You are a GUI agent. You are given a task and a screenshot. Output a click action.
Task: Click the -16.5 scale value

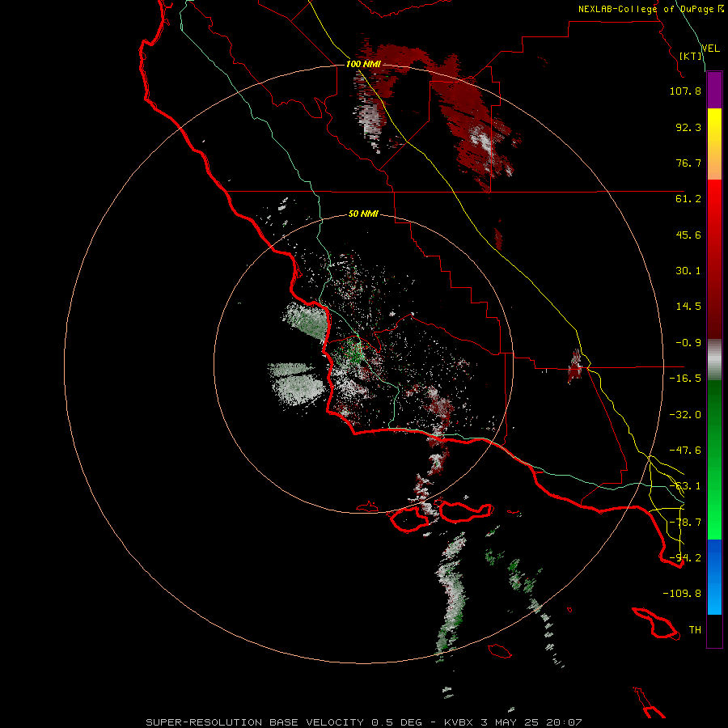(685, 379)
